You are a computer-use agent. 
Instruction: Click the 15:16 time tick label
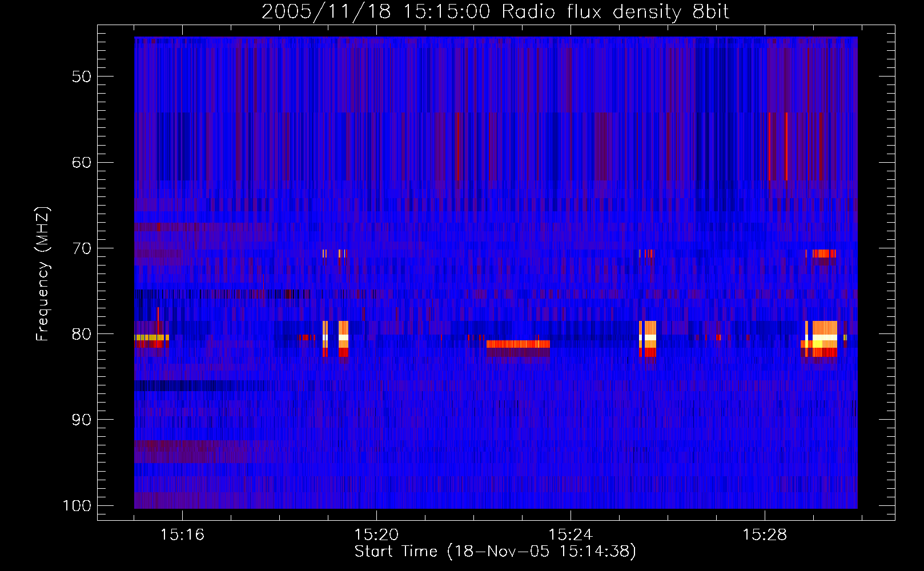click(x=182, y=535)
